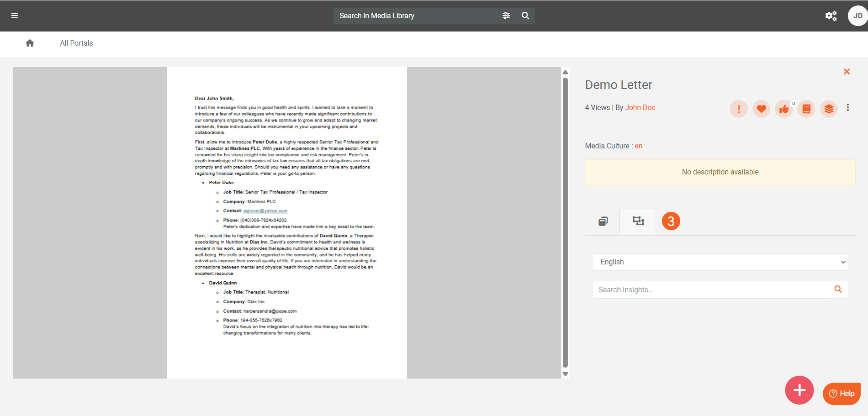Open John Doe's author profile link
This screenshot has height=416, width=868.
(x=640, y=108)
